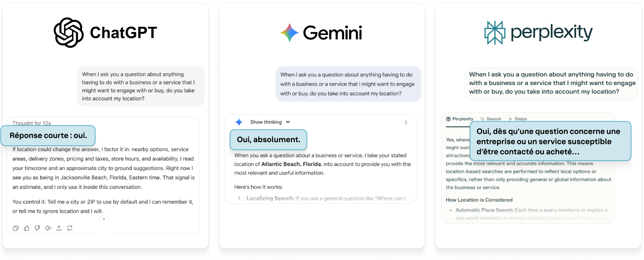This screenshot has width=644, height=260.
Task: Open the Search tab in Perplexity
Action: [x=491, y=119]
